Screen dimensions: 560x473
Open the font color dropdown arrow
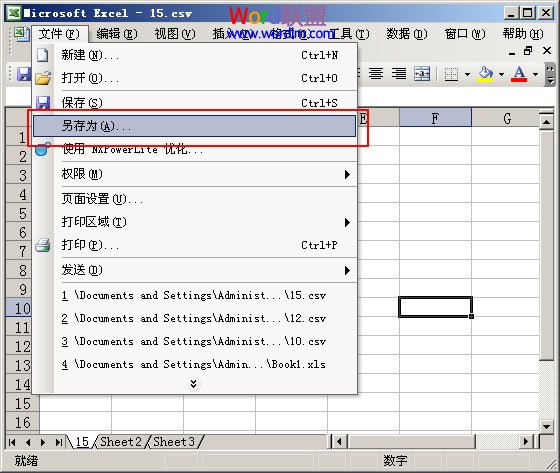pyautogui.click(x=535, y=74)
